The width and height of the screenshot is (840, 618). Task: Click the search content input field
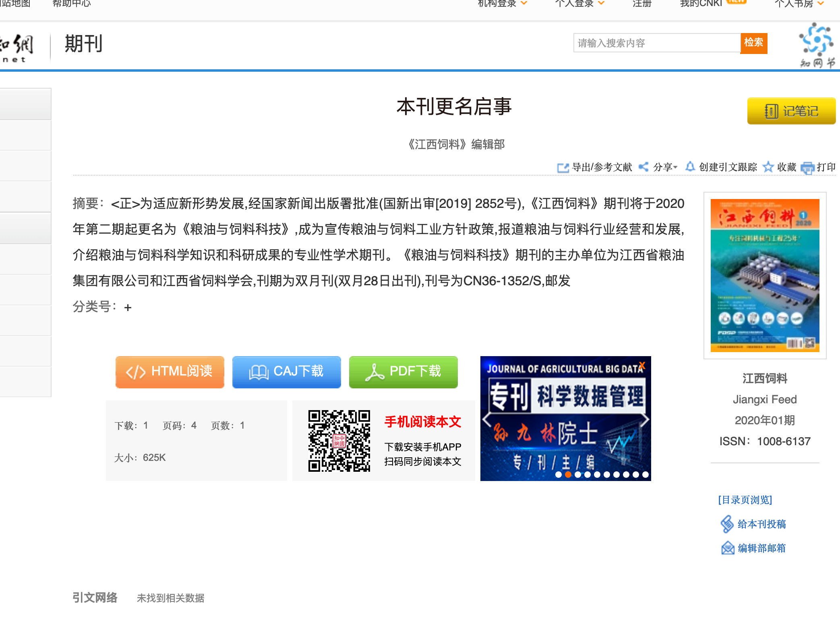656,43
